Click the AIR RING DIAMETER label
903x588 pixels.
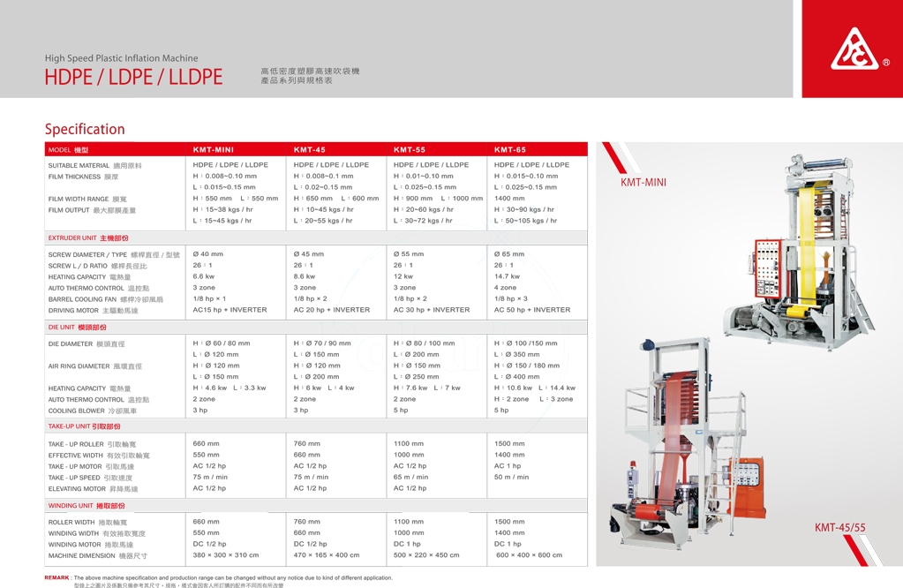(x=95, y=366)
